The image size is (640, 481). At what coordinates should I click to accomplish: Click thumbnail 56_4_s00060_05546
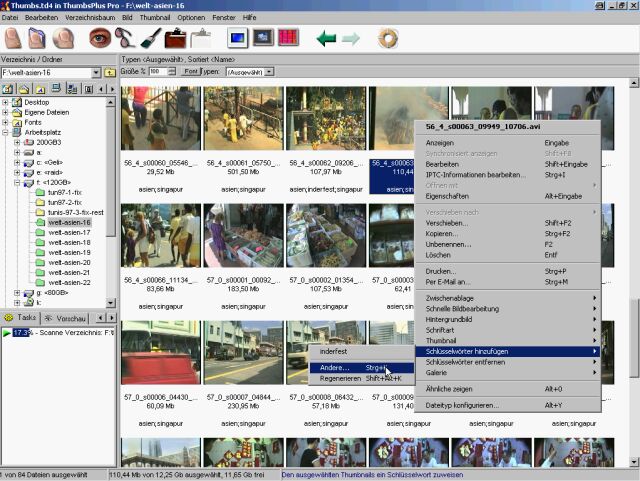tap(161, 118)
